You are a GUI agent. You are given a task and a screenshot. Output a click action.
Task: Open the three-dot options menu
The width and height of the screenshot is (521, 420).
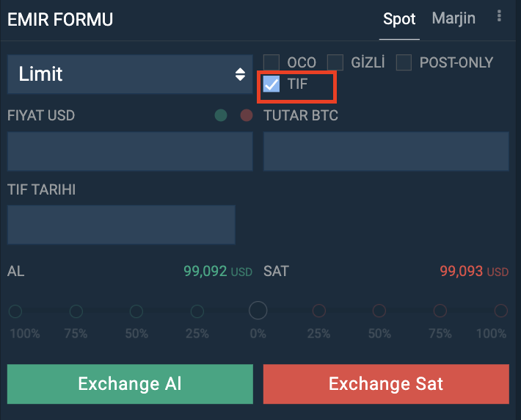point(500,17)
